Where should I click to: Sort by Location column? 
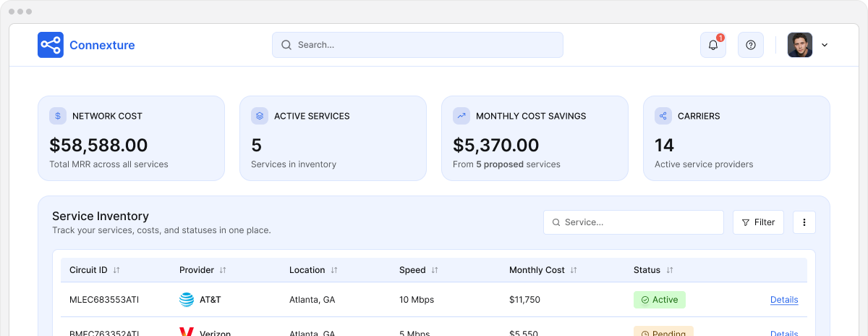point(334,270)
